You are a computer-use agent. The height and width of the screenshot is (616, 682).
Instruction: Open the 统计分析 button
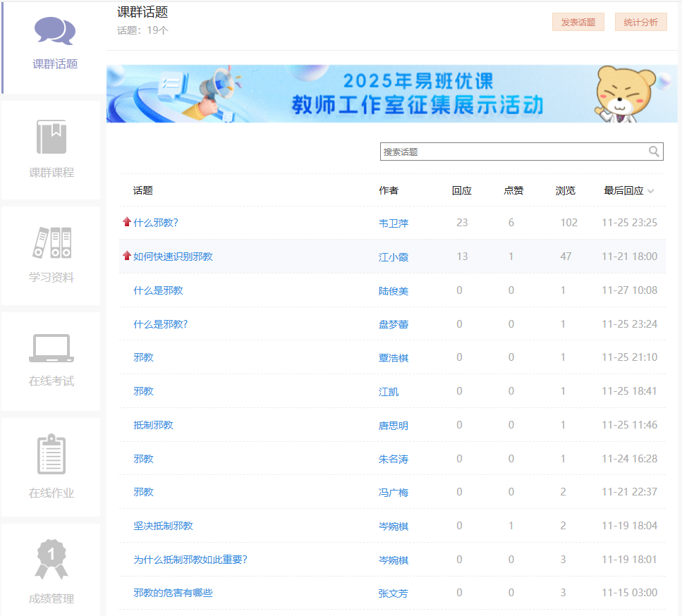tap(640, 22)
